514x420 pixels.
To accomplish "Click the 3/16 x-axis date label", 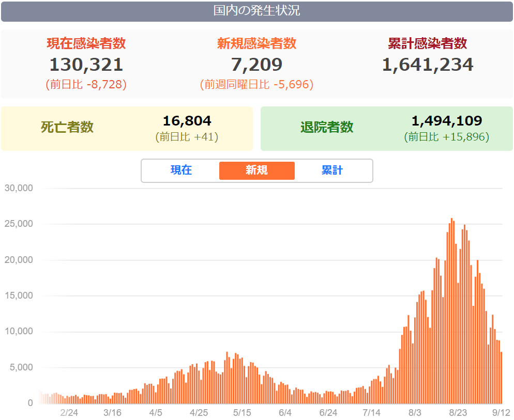I will pos(112,412).
